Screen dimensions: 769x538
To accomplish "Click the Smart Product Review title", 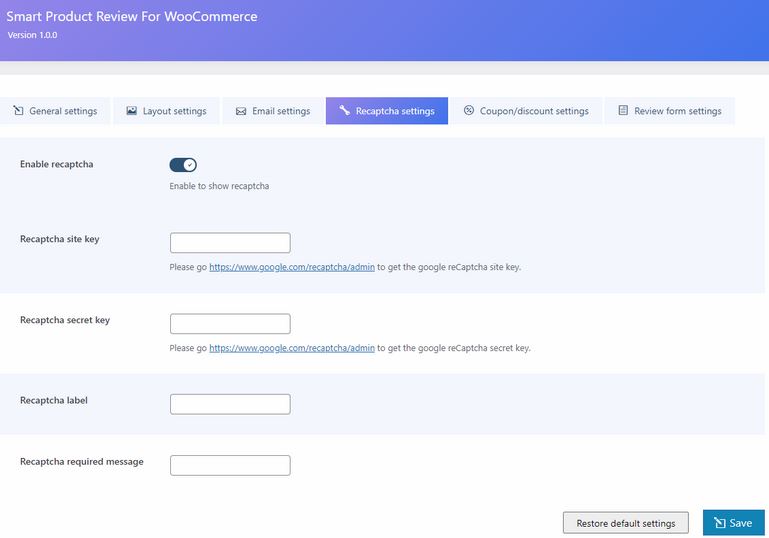I will click(131, 16).
